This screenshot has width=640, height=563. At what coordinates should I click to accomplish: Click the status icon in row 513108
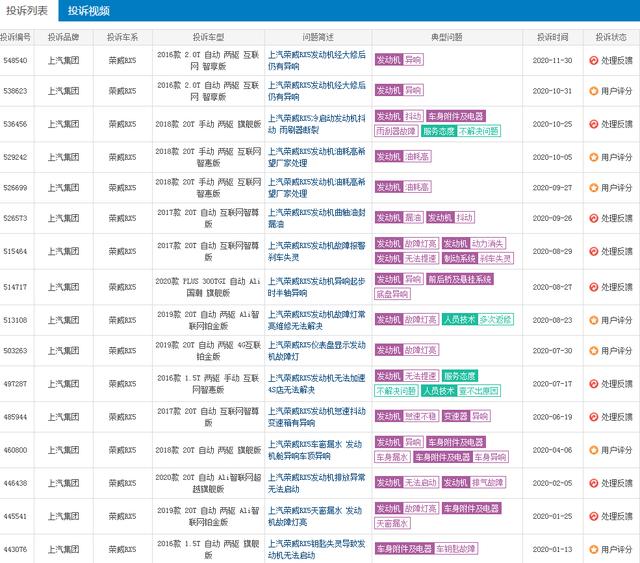pos(593,320)
